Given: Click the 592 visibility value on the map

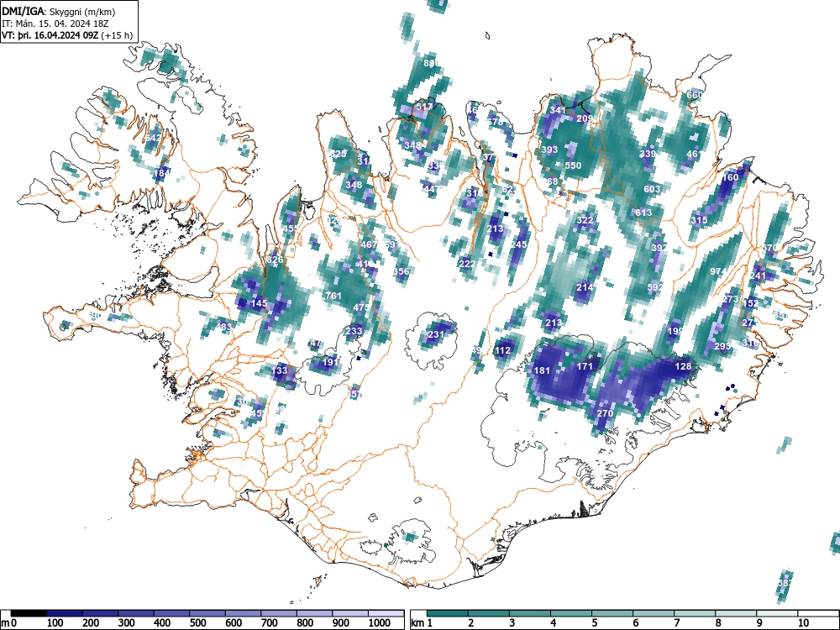Looking at the screenshot, I should coord(655,287).
